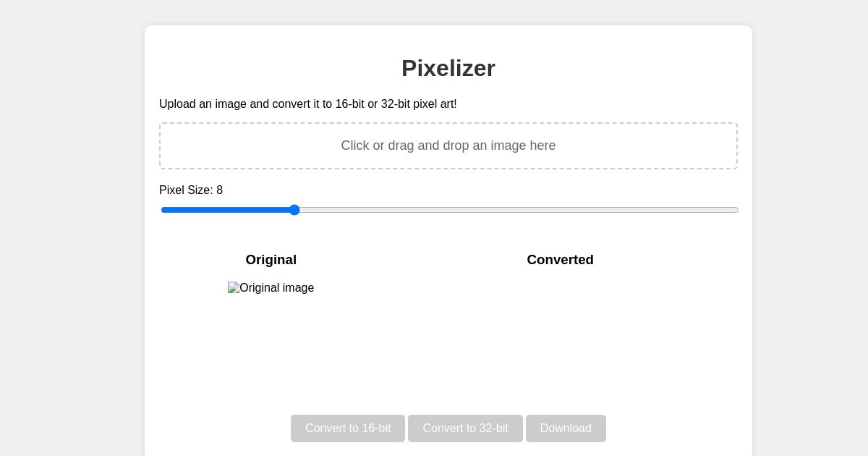This screenshot has width=868, height=456.
Task: Set slider to maximum by clicking track end
Action: (736, 210)
